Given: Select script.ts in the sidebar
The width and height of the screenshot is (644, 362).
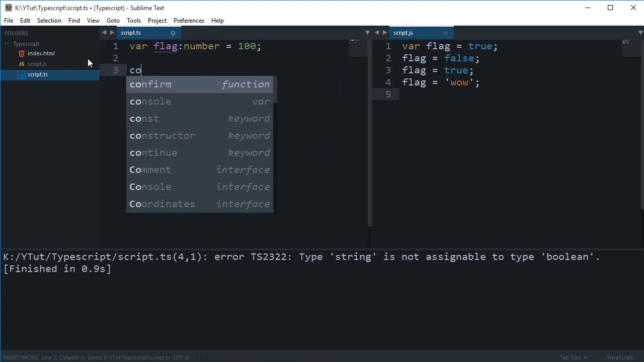Looking at the screenshot, I should pyautogui.click(x=38, y=74).
